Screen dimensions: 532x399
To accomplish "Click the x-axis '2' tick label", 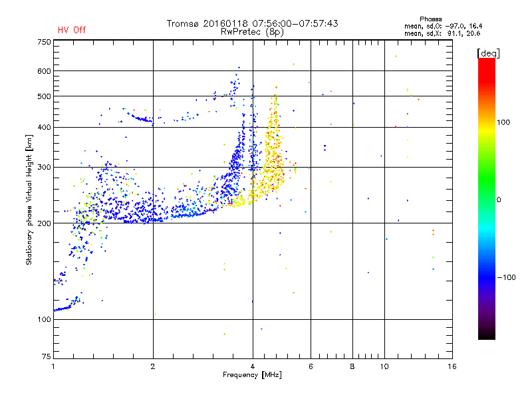I will pyautogui.click(x=153, y=366).
